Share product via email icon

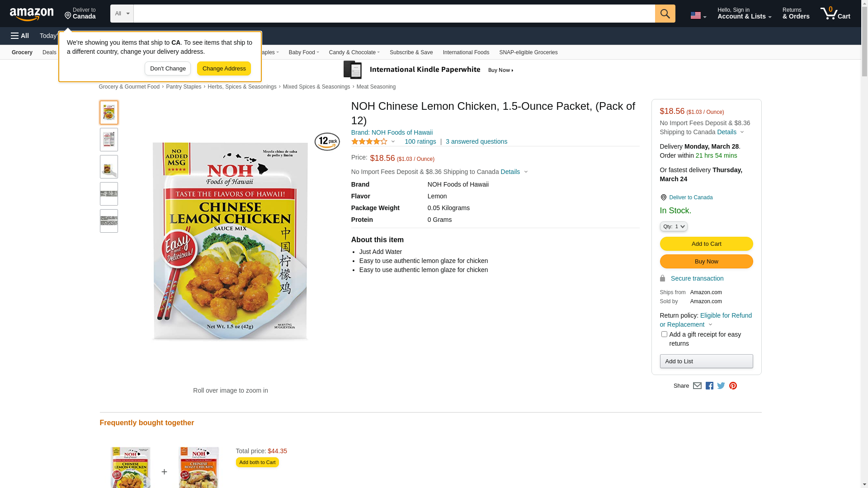(x=697, y=386)
